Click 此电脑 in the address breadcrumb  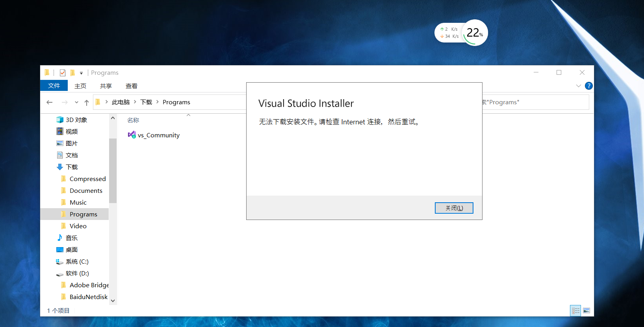[121, 102]
